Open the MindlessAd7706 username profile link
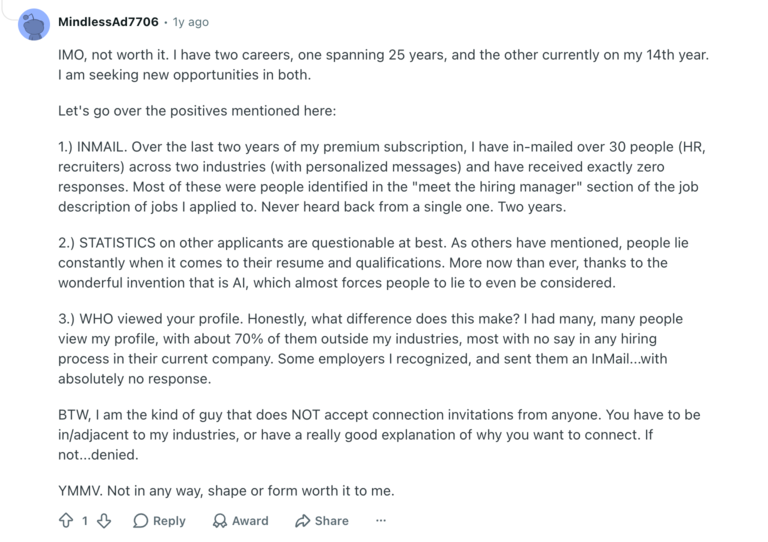The image size is (768, 542). coord(108,22)
